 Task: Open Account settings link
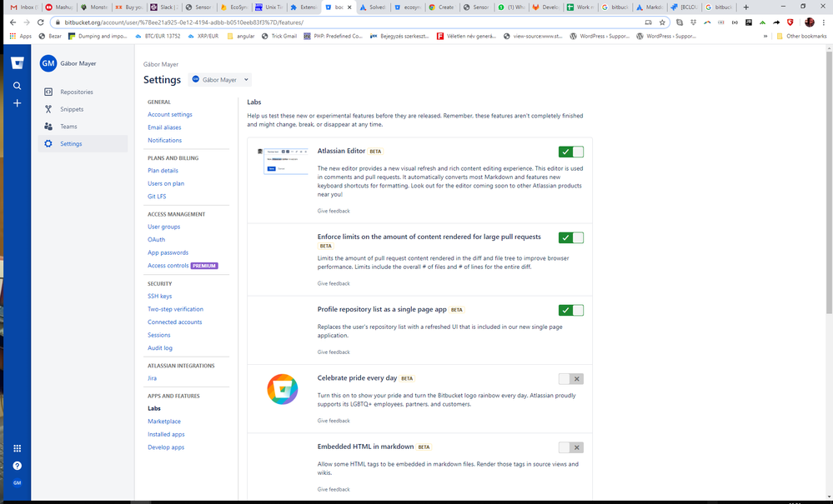170,115
